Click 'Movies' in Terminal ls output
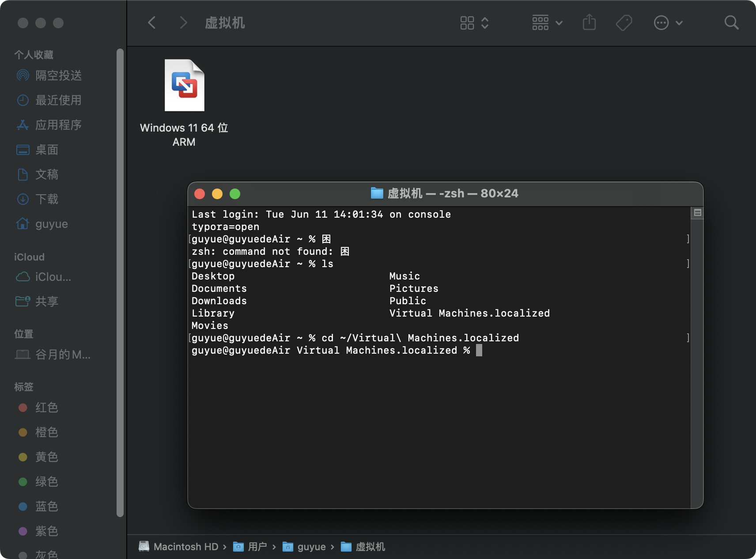This screenshot has height=559, width=756. [210, 325]
